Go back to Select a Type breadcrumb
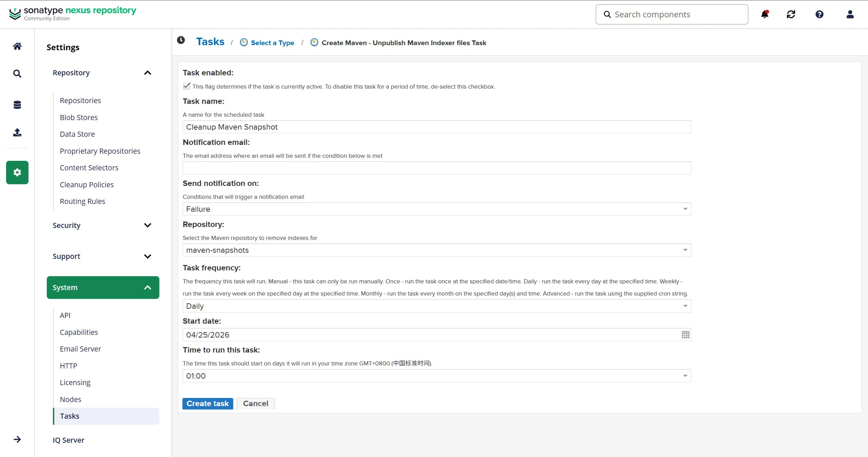The image size is (868, 457). [273, 43]
